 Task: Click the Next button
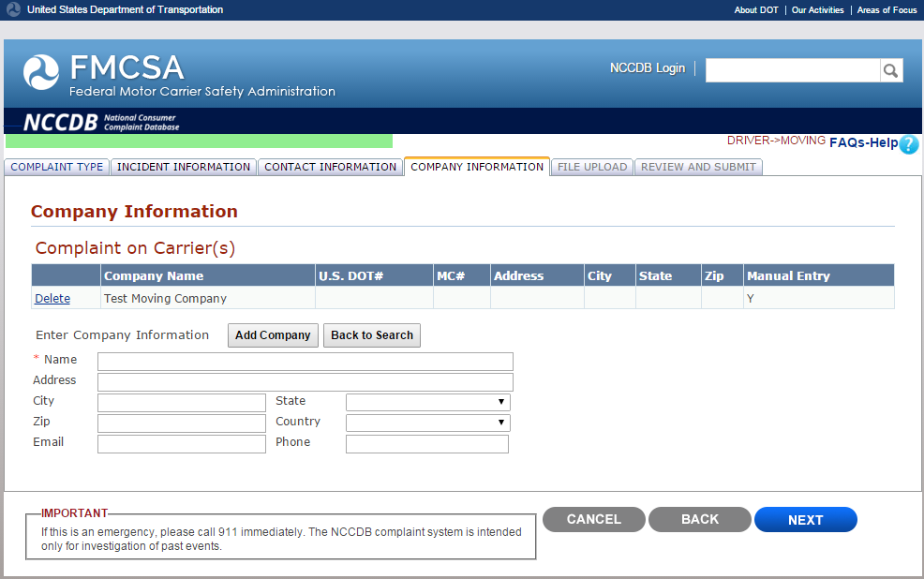806,520
